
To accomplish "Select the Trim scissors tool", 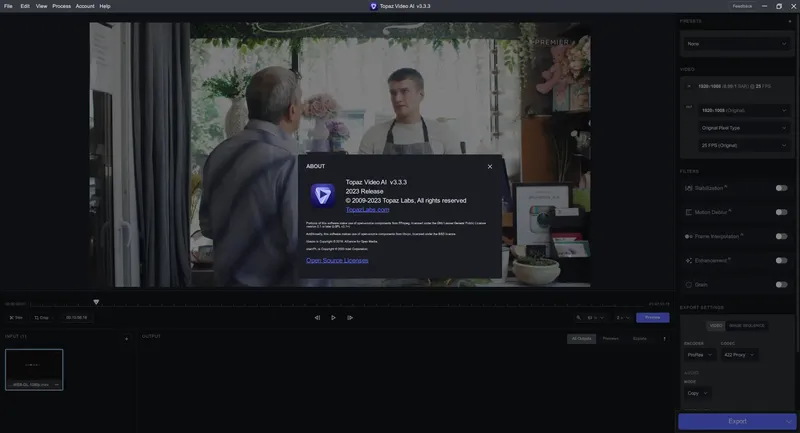I will coord(16,318).
